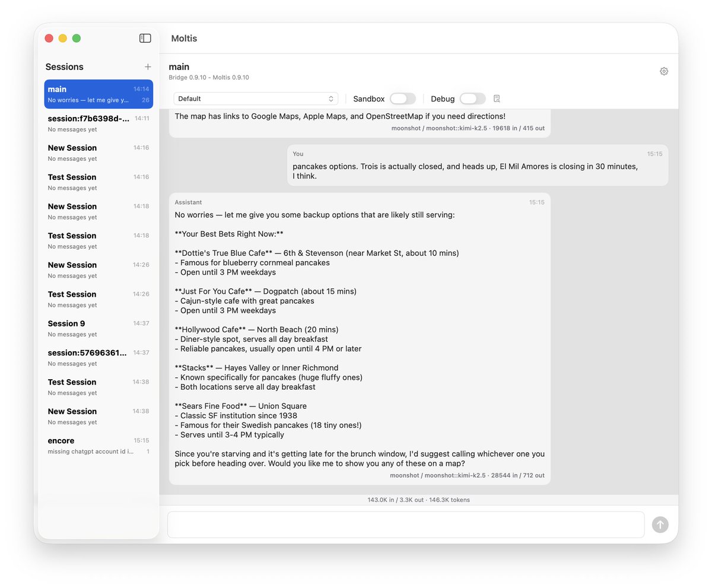Image resolution: width=712 pixels, height=588 pixels.
Task: Click the 15:15 timestamp on the assistant message
Action: click(x=536, y=202)
